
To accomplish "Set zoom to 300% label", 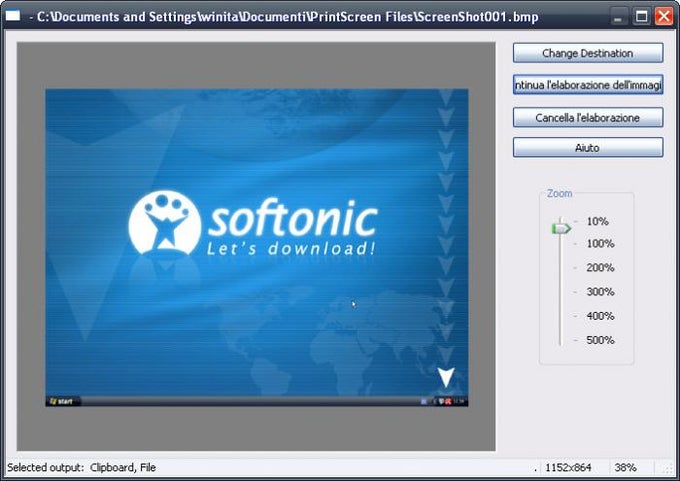I will click(x=600, y=291).
